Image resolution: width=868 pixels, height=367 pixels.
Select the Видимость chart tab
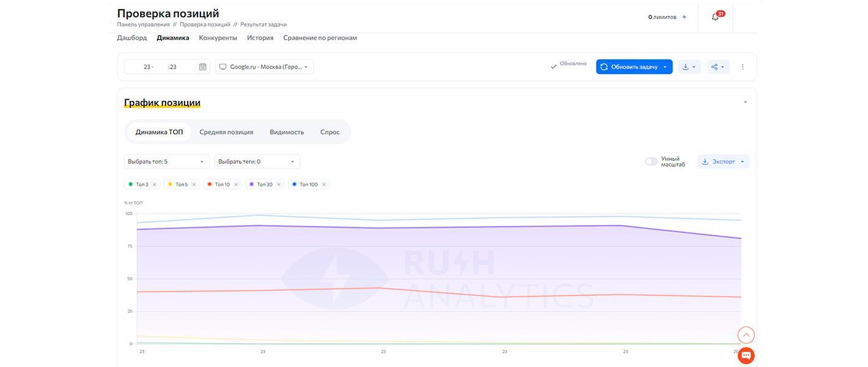[x=287, y=132]
